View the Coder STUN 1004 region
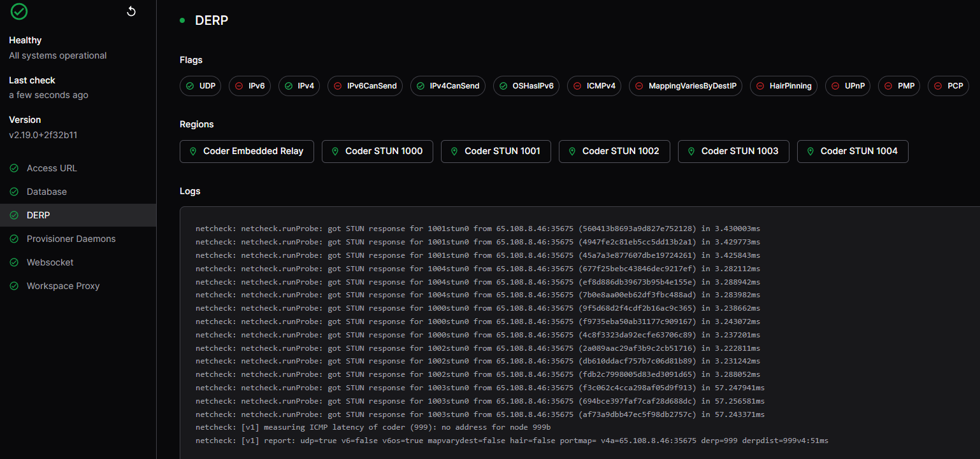980x459 pixels. [x=853, y=152]
